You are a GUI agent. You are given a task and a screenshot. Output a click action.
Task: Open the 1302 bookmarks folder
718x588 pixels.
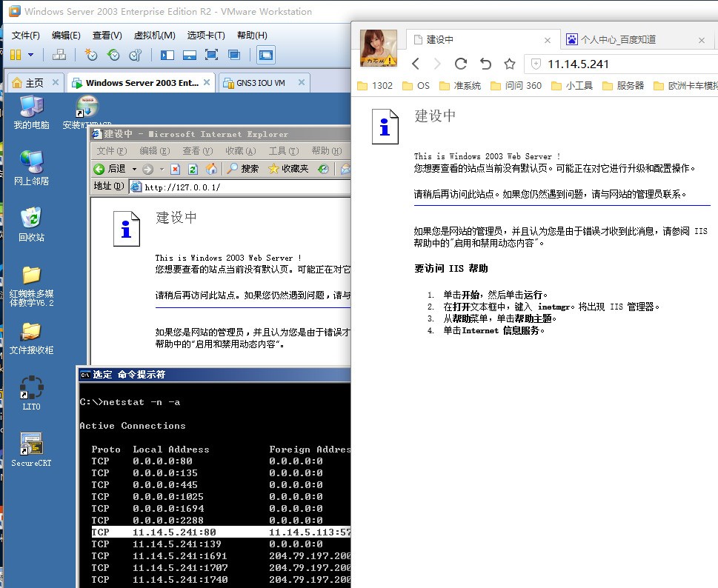[375, 86]
